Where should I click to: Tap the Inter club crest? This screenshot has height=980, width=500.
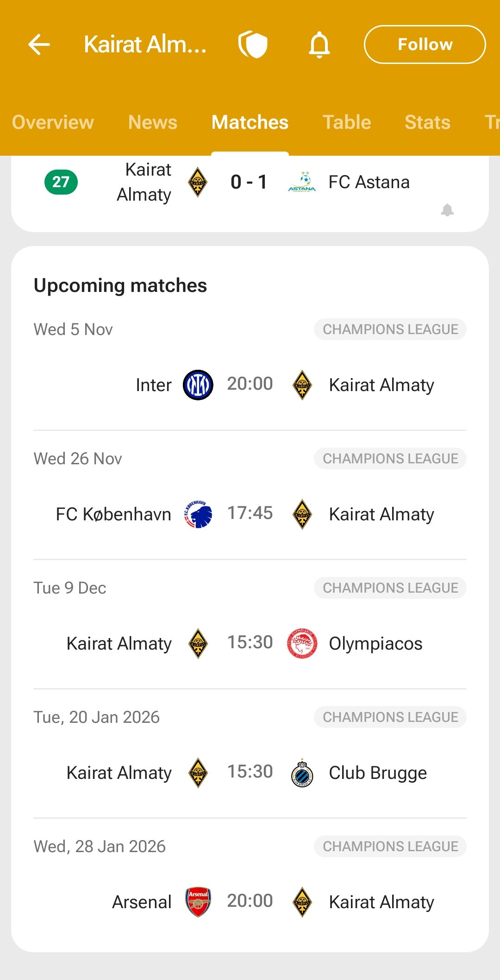[x=198, y=385]
